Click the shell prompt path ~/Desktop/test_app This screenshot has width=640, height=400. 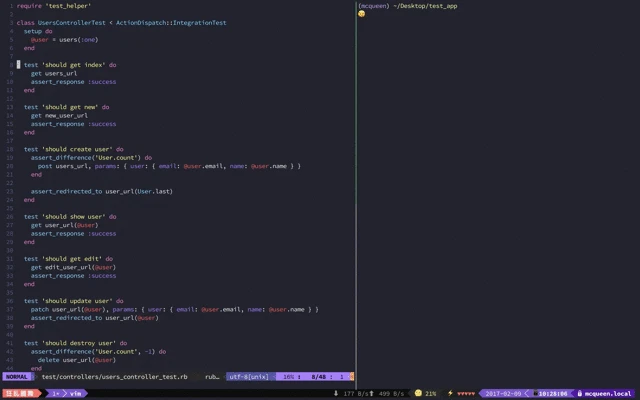(425, 6)
